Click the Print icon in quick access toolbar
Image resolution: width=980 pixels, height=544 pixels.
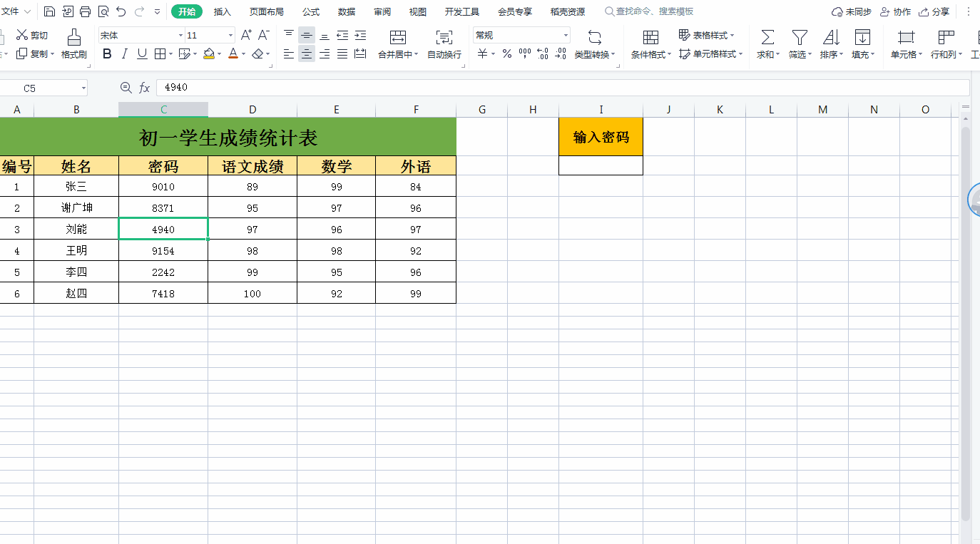[86, 11]
